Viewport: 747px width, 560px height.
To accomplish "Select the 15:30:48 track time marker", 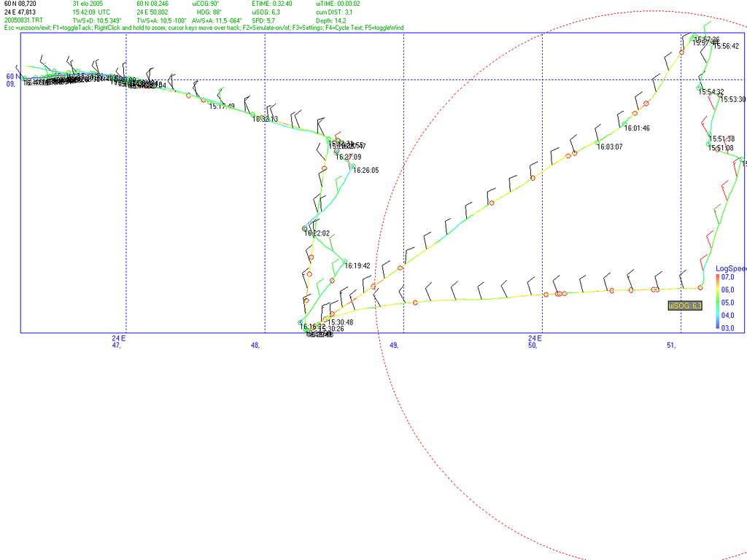I will pos(340,322).
